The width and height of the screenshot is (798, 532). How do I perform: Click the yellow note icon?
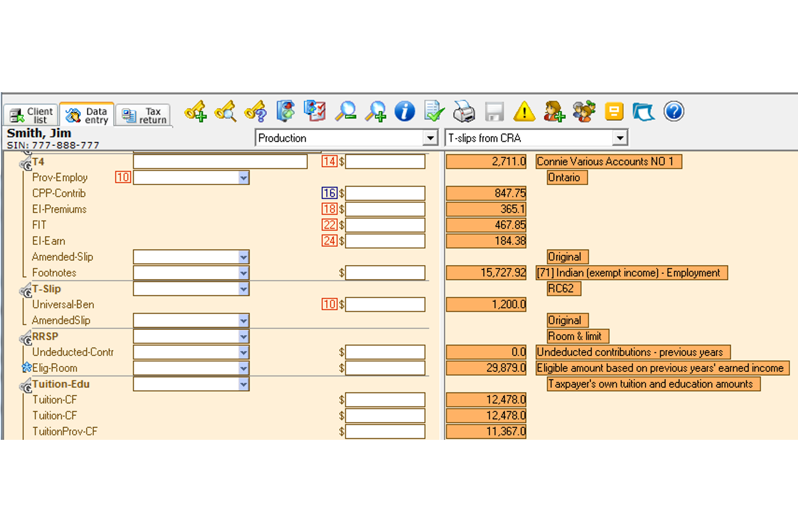(614, 112)
